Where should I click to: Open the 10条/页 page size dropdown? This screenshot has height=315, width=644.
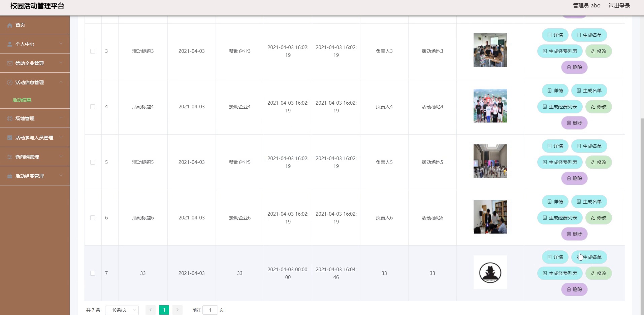(x=122, y=310)
